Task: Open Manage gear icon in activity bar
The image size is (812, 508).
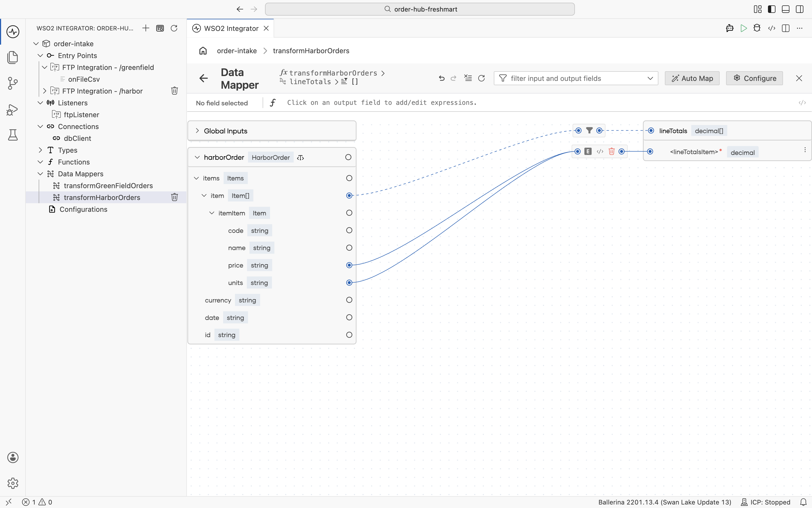Action: tap(13, 483)
